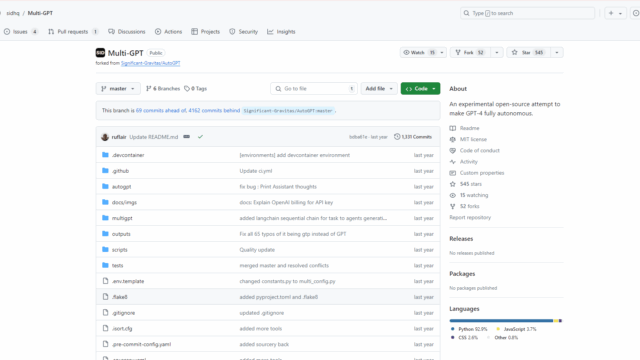Expand the Watch dropdown arrow
640x360 pixels.
pos(442,52)
